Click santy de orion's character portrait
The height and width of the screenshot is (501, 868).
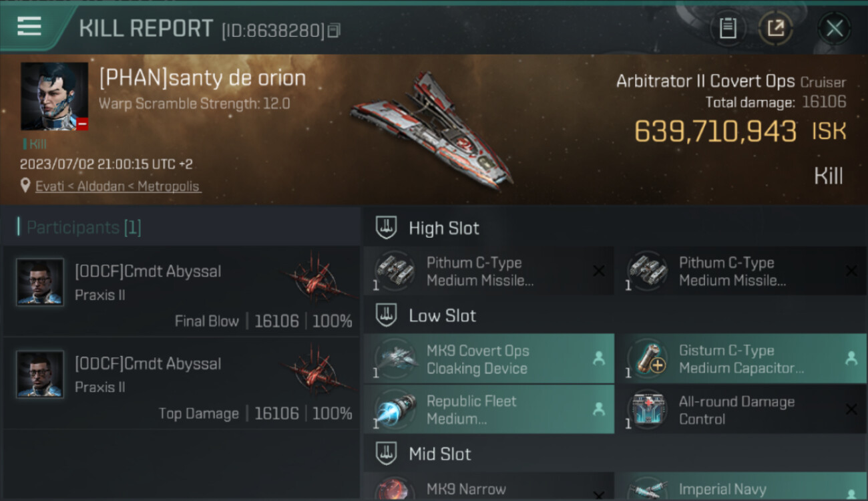pos(54,96)
